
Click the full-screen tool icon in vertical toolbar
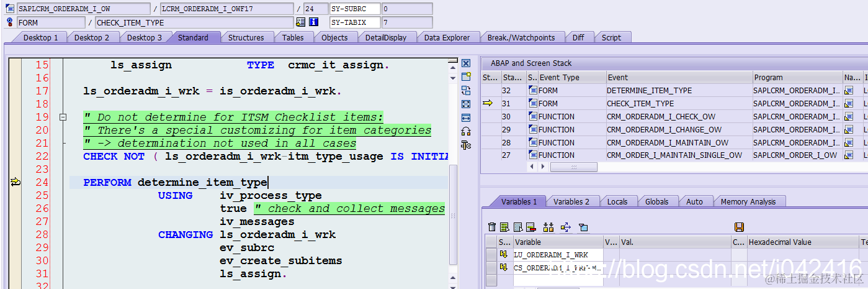(466, 104)
